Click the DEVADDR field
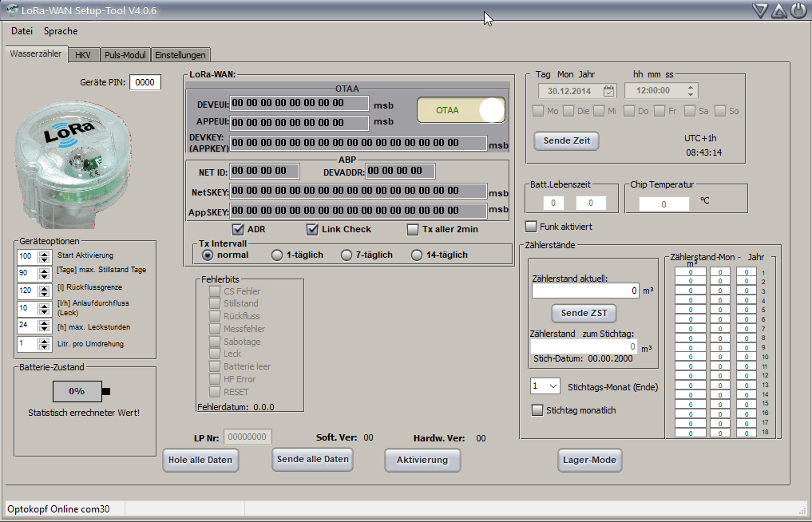This screenshot has width=812, height=522. [x=400, y=172]
